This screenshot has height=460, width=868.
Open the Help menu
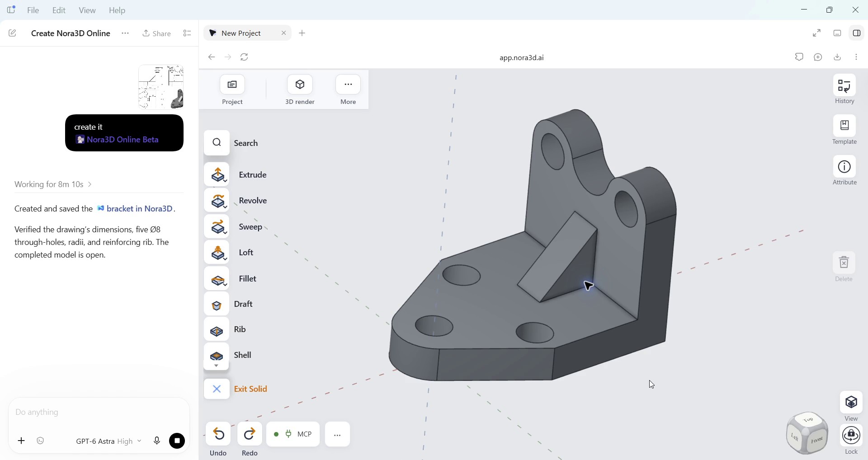[x=118, y=10]
